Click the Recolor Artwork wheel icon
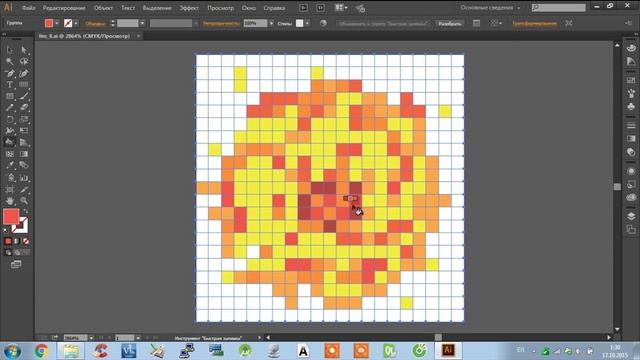This screenshot has width=640, height=360. [323, 23]
